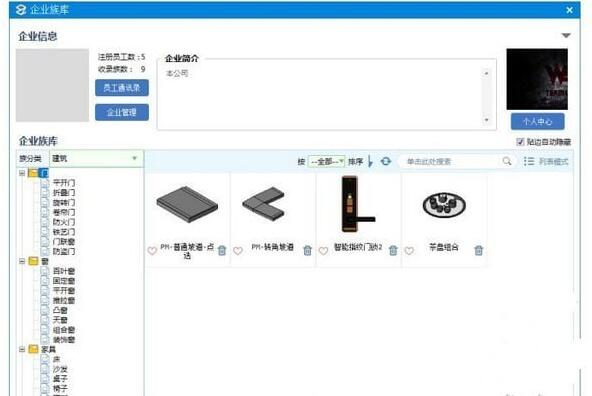Viewport: 592px width, 396px height.
Task: Select 组合窗 in the tree
Action: tap(64, 330)
